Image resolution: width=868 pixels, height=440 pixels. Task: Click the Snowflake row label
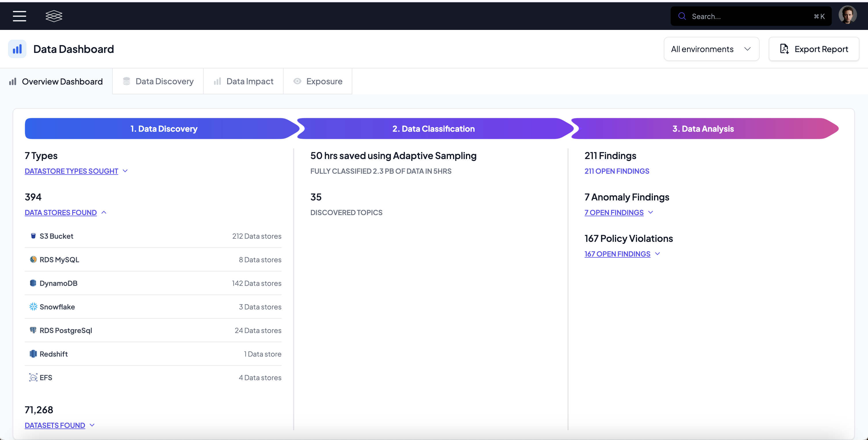57,307
